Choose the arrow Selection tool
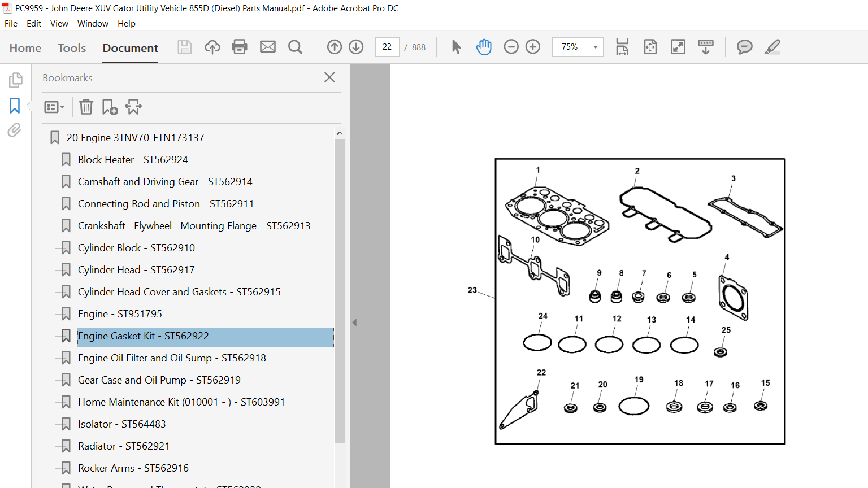This screenshot has height=488, width=868. click(456, 47)
